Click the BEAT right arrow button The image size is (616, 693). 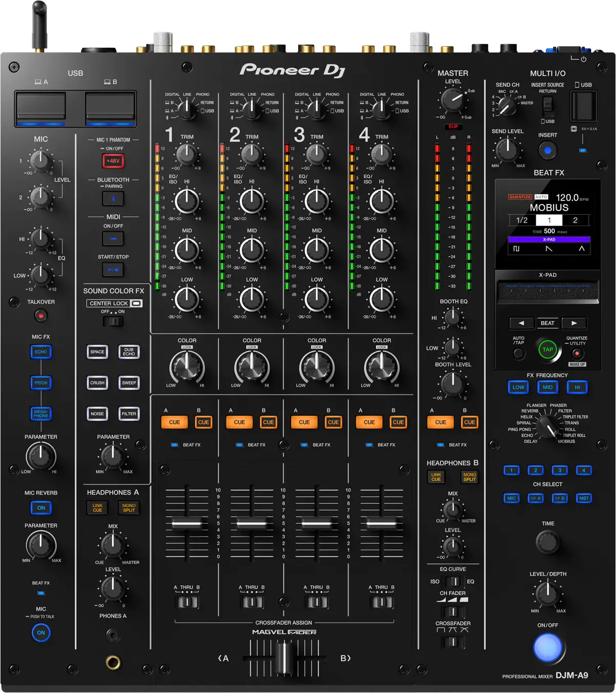click(x=574, y=323)
